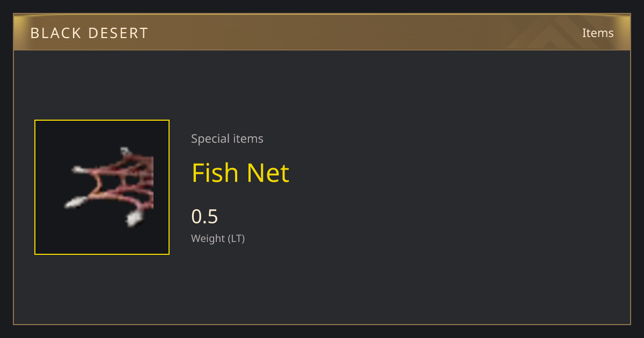Click the left-middle white tassel of the net

tap(79, 170)
